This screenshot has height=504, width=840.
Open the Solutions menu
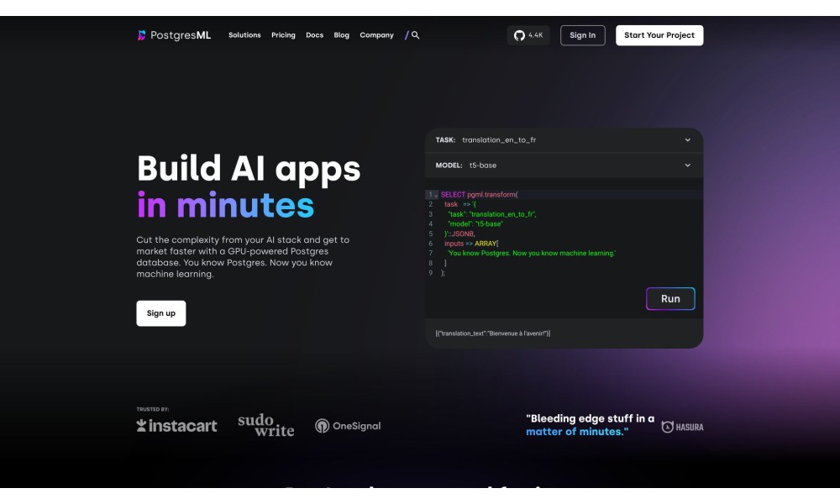244,35
